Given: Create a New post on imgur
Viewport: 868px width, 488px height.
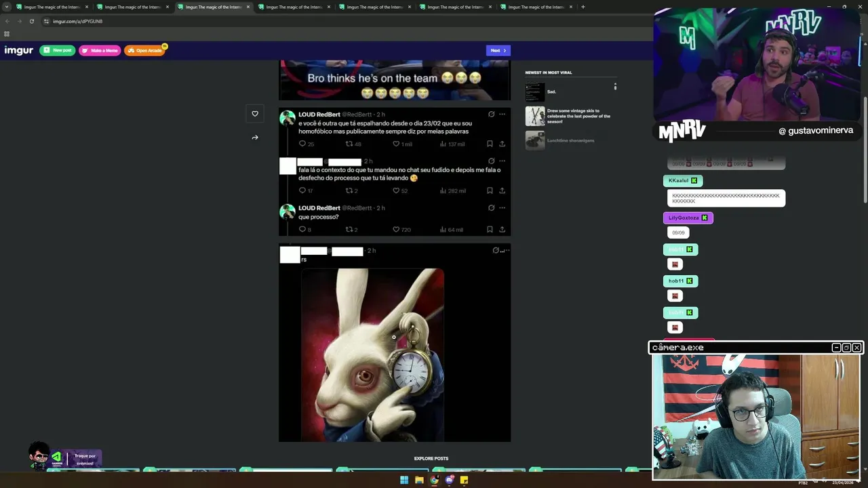Looking at the screenshot, I should [58, 50].
